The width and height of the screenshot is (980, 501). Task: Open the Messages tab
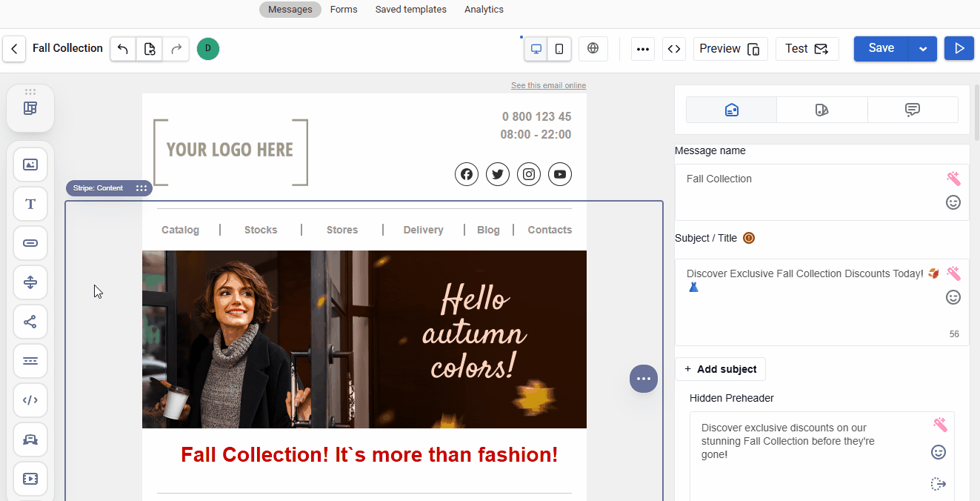point(290,10)
